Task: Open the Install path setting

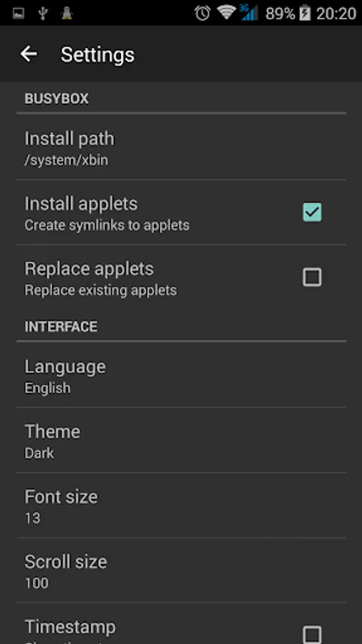Action: [181, 147]
